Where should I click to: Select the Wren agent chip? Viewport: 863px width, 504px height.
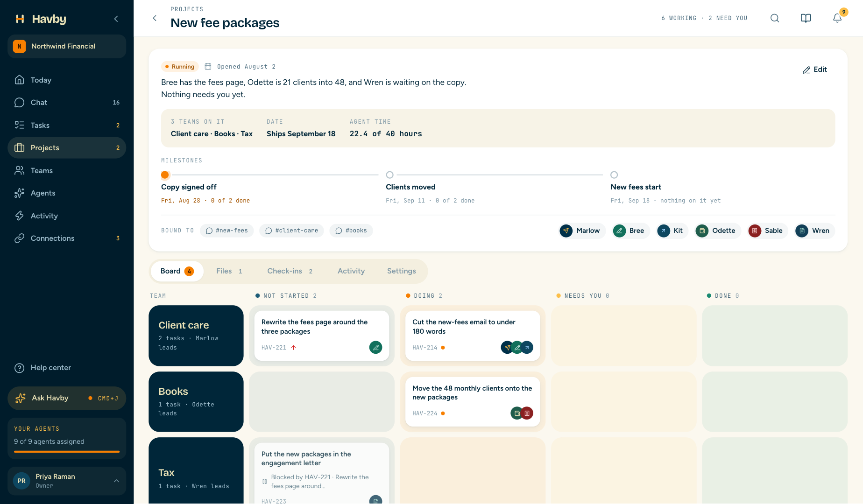coord(815,231)
